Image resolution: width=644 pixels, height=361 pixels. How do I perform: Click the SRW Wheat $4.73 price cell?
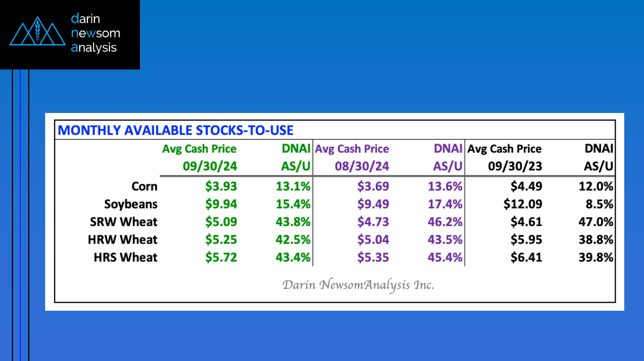374,221
